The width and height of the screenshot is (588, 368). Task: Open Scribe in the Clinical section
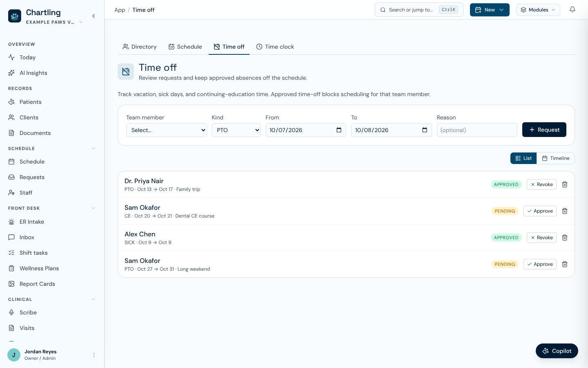[52, 312]
